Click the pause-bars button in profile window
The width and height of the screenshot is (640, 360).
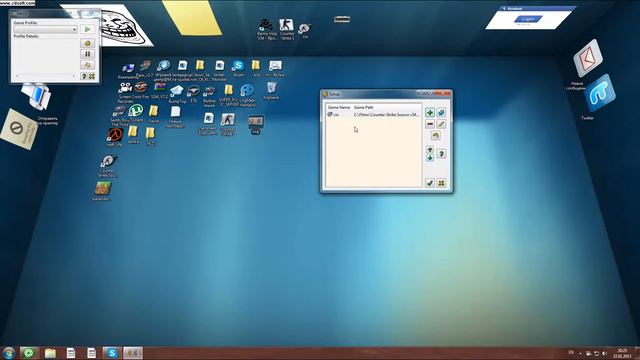click(x=87, y=54)
